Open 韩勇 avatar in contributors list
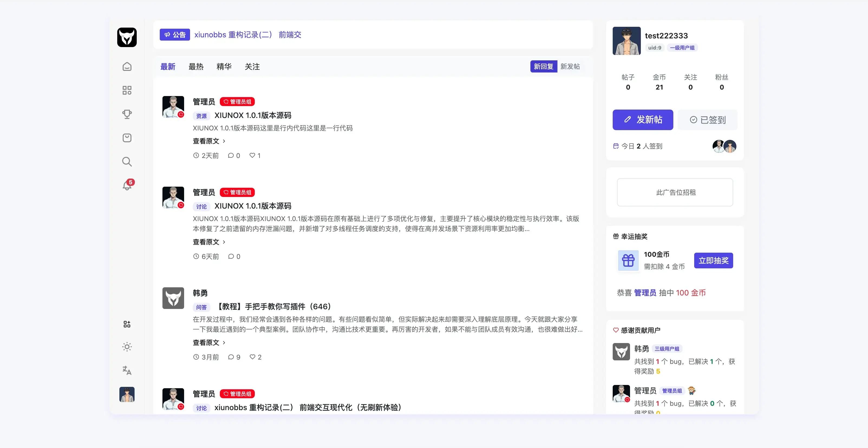The width and height of the screenshot is (868, 448). pos(621,352)
